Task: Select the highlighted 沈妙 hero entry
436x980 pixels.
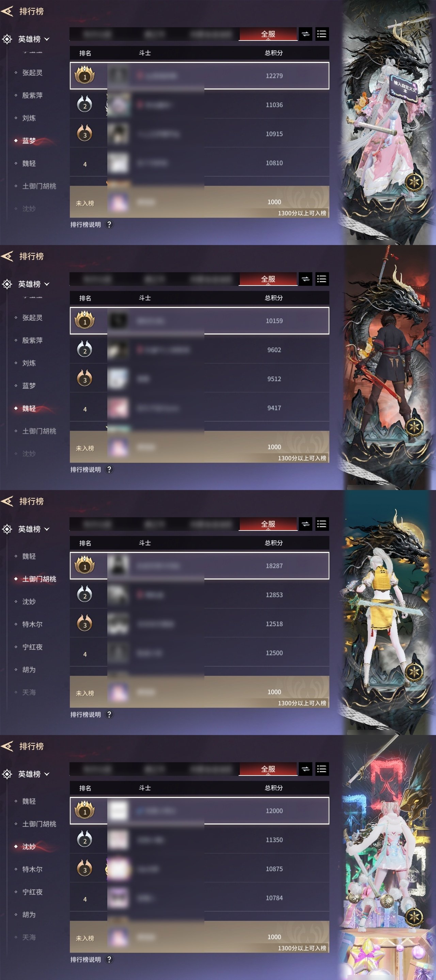Action: tap(29, 847)
